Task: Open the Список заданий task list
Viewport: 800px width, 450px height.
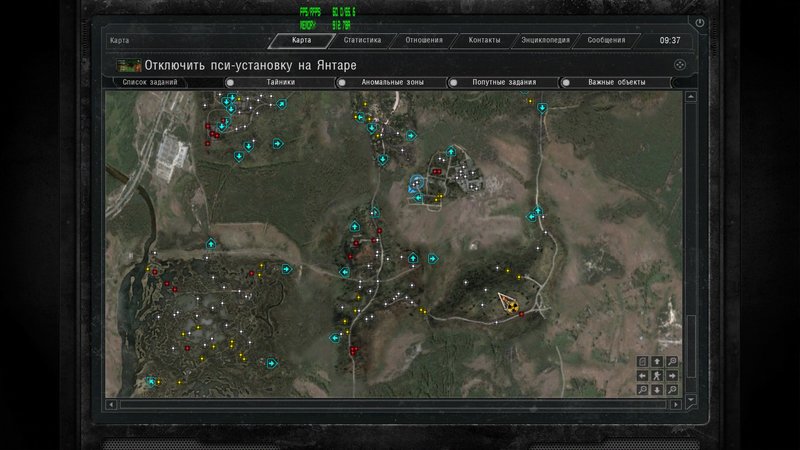Action: pyautogui.click(x=149, y=83)
